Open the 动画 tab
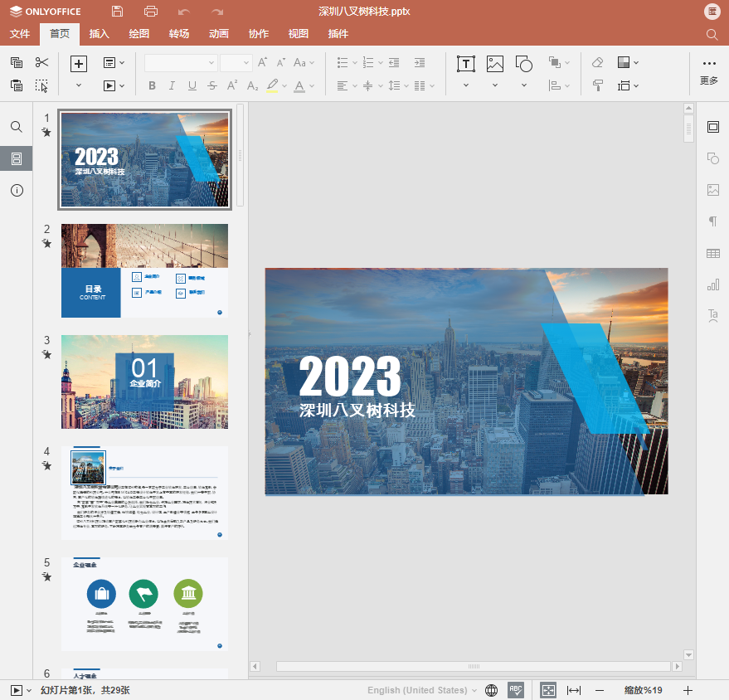The width and height of the screenshot is (729, 700). [219, 34]
